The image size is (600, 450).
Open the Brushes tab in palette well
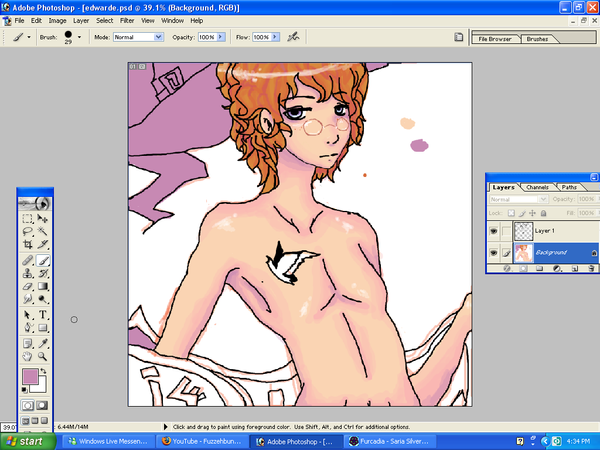537,39
